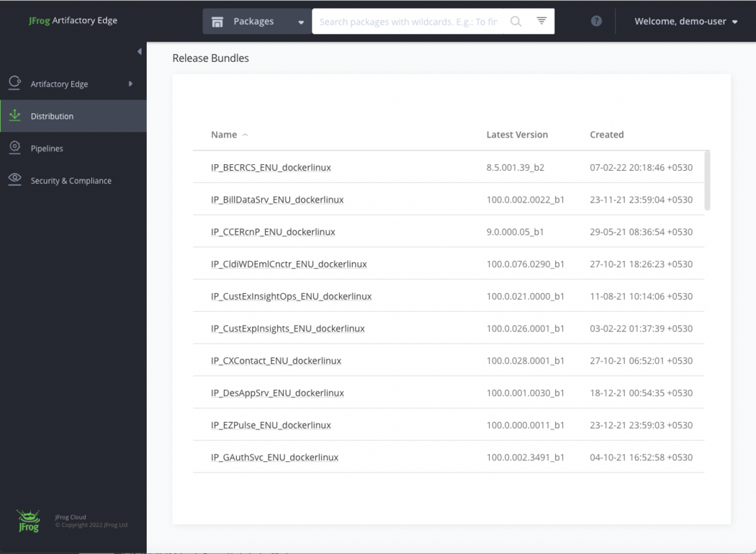
Task: Click the table's vertical scrollbar thumb
Action: 707,181
